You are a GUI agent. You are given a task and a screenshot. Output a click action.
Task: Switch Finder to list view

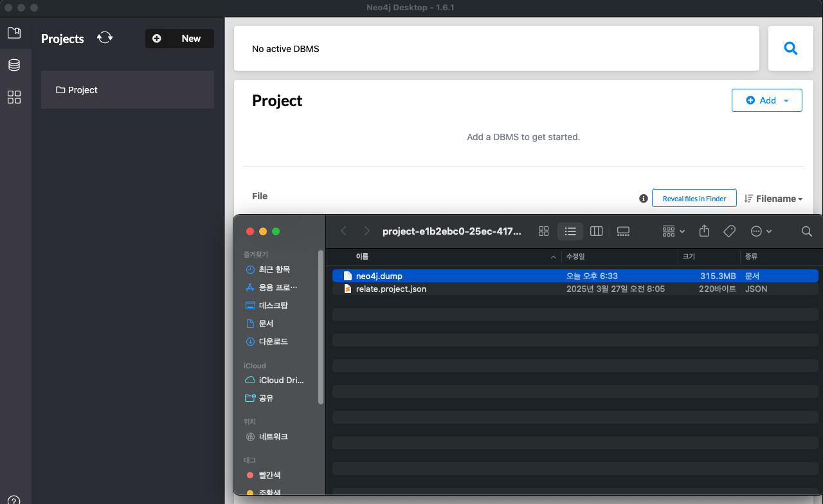click(570, 231)
